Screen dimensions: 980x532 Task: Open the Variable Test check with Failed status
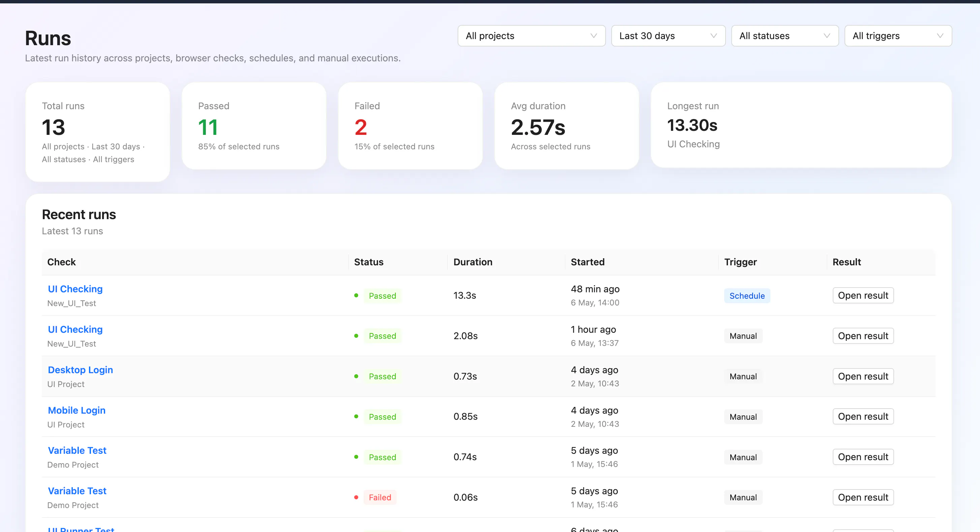[x=77, y=491]
